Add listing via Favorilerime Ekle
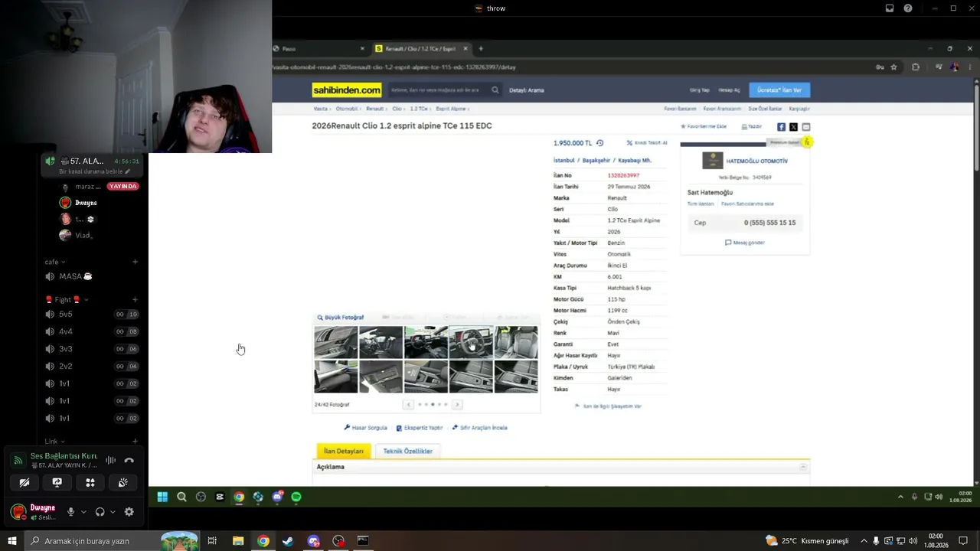The image size is (980, 551). 704,126
